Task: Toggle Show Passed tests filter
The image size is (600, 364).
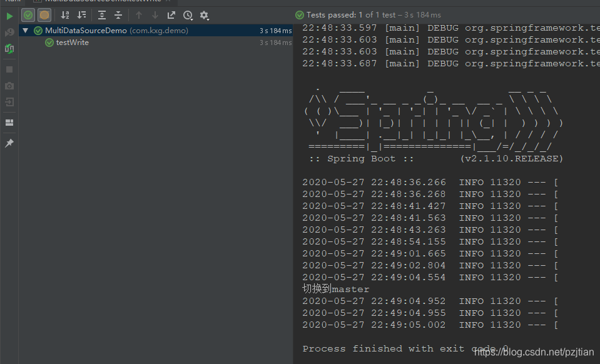Action: [28, 15]
